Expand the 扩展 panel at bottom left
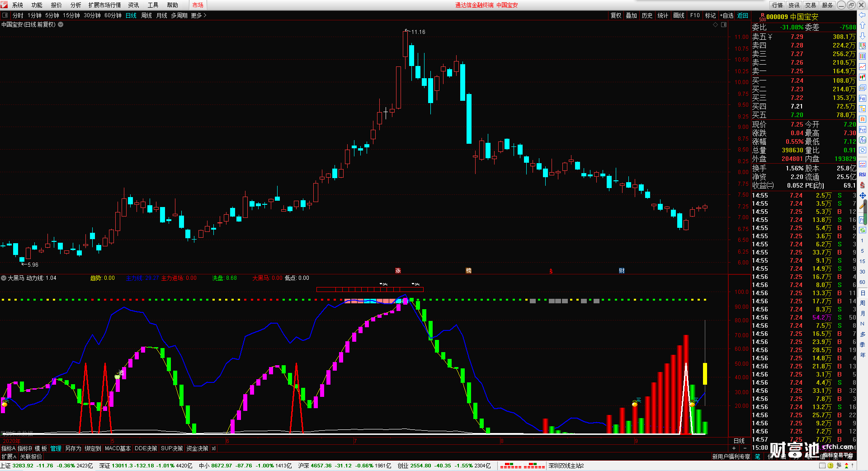 coord(9,457)
